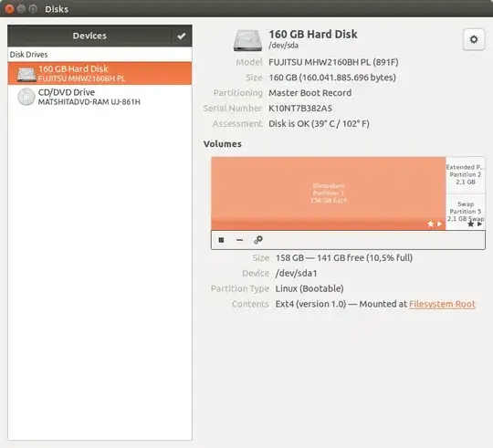
Task: Open the drive options gear menu
Action: click(474, 39)
